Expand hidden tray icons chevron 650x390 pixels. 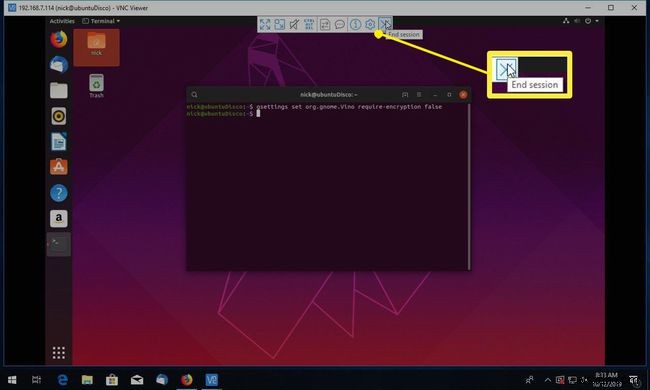(x=548, y=380)
